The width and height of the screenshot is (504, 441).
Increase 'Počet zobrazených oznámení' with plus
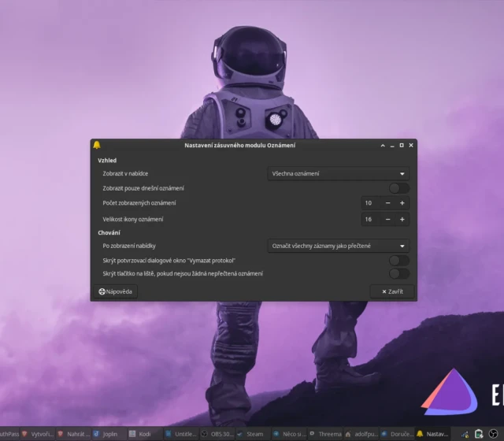402,203
